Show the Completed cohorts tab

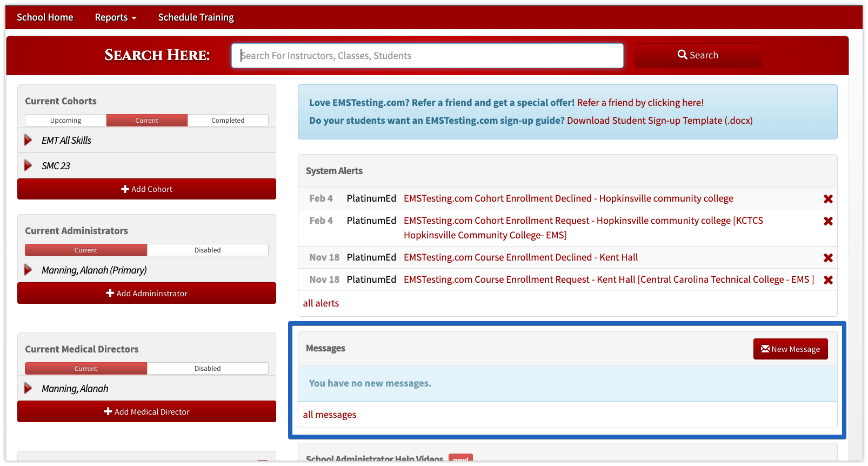coord(228,121)
